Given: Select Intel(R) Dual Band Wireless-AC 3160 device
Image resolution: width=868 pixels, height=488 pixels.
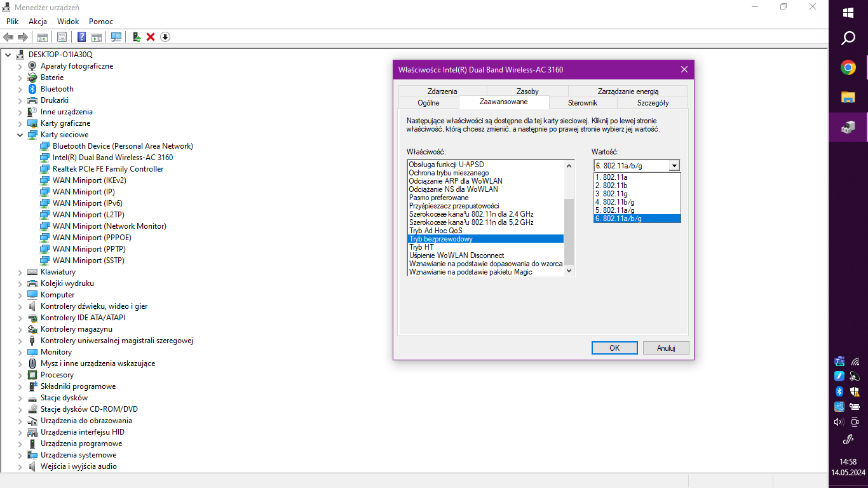Looking at the screenshot, I should pyautogui.click(x=112, y=158).
